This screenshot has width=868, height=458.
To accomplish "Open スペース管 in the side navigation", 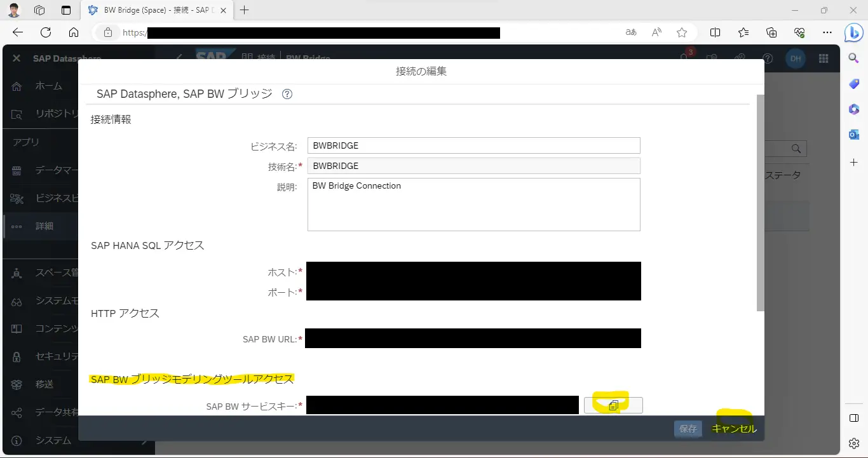I will tap(41, 273).
